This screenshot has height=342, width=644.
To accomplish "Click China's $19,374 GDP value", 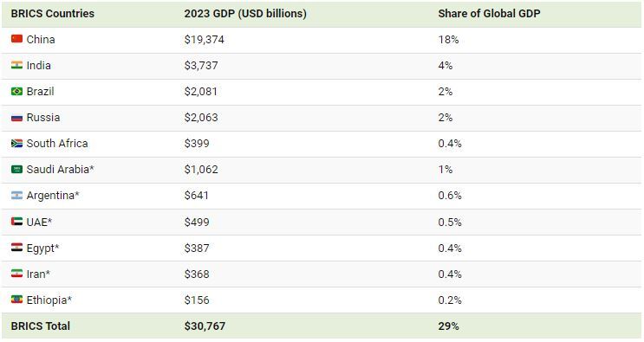I will tap(205, 40).
